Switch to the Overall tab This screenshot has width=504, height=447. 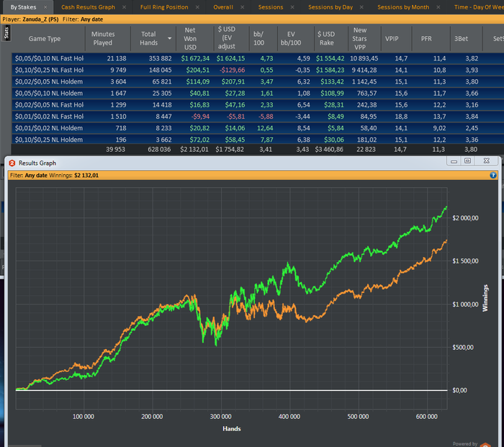(x=223, y=7)
